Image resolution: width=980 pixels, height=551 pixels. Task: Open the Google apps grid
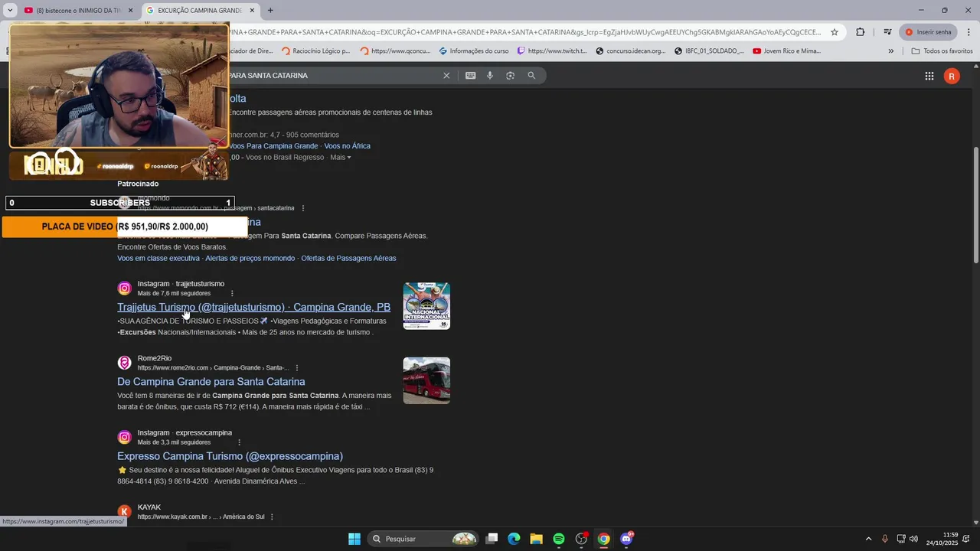tap(929, 76)
